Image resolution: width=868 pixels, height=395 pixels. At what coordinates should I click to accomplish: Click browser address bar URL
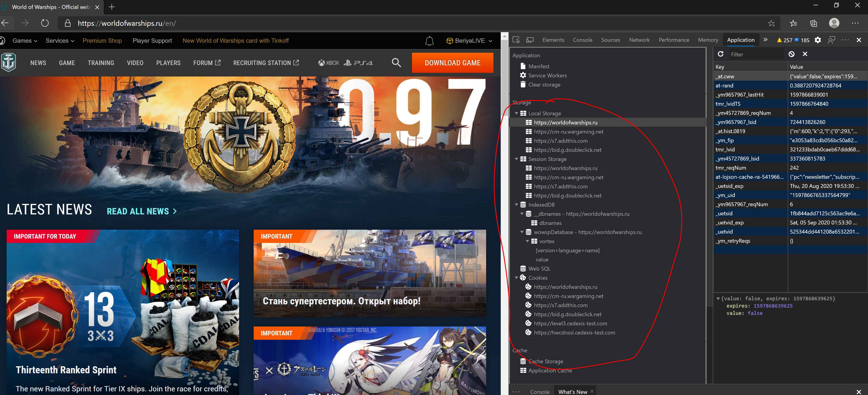[127, 23]
